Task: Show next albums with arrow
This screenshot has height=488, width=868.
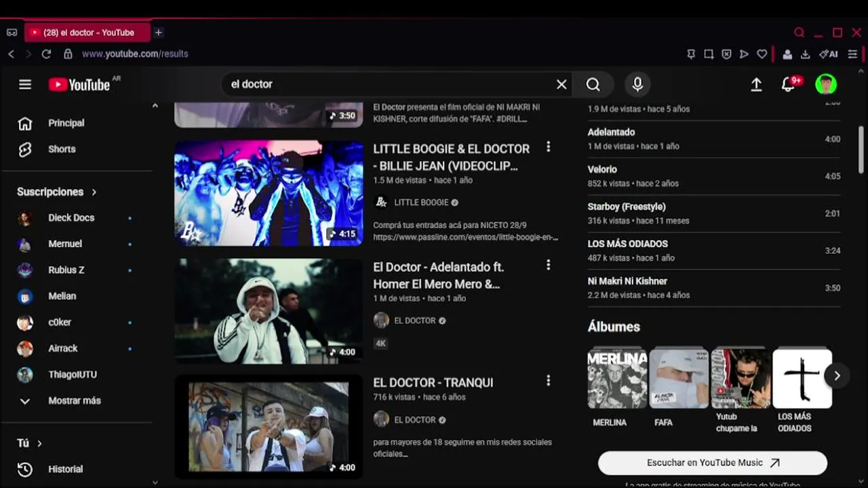Action: click(x=837, y=375)
